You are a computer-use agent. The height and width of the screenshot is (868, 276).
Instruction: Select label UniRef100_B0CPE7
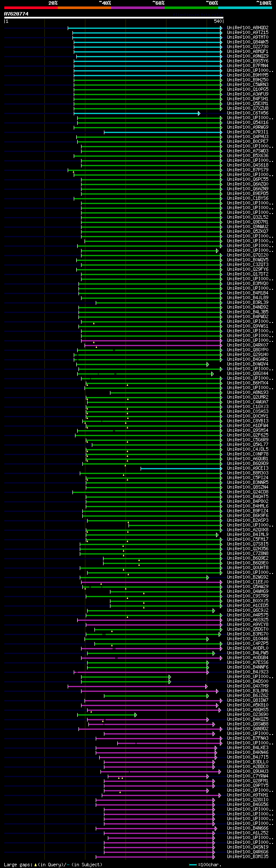point(248,142)
